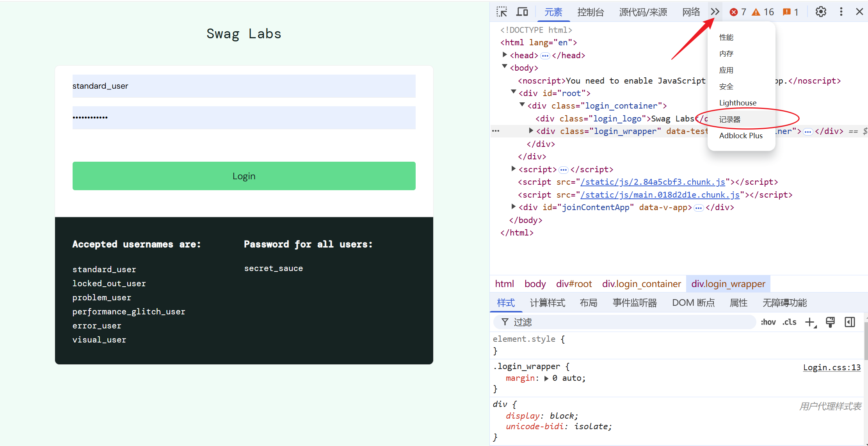Select div.login_wrapper in the breadcrumb
This screenshot has height=446, width=868.
(728, 284)
